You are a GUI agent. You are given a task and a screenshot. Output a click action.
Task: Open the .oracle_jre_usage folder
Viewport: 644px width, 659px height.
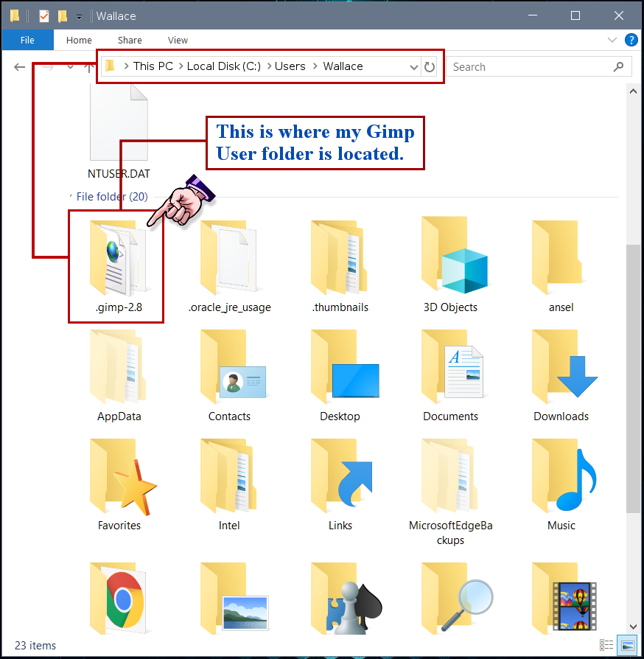coord(229,266)
